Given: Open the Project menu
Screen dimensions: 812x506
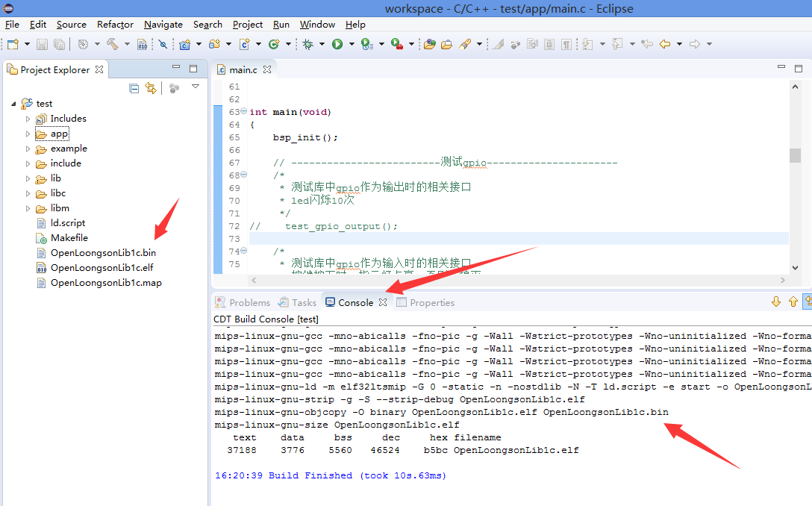Looking at the screenshot, I should [x=248, y=25].
